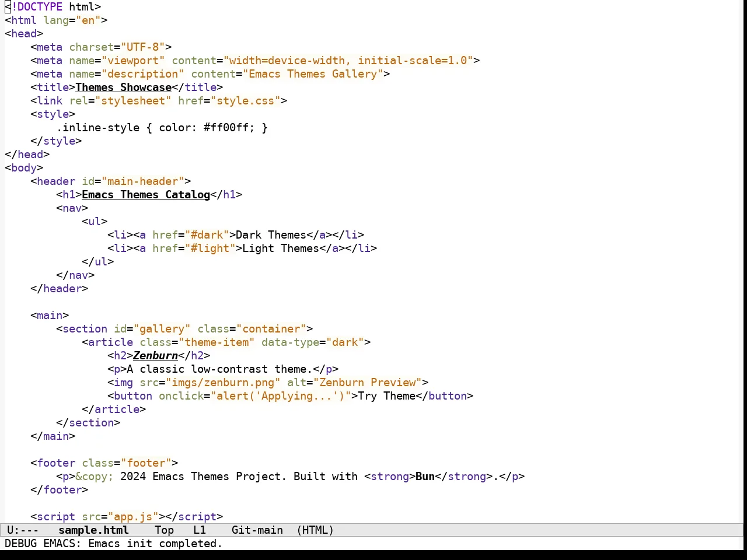The height and width of the screenshot is (560, 747).
Task: Click the "Zenburn Preview" alt string
Action: point(368,383)
